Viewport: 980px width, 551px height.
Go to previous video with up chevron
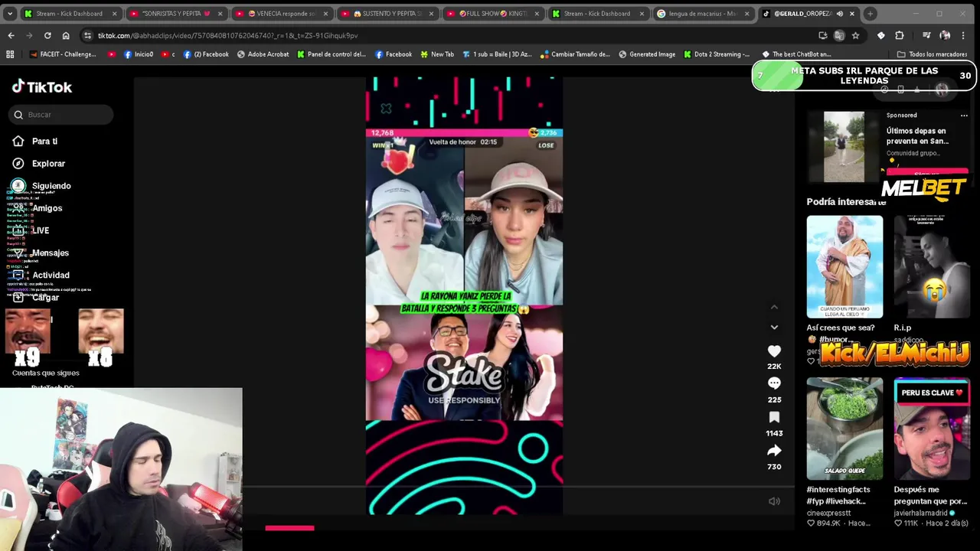click(x=774, y=307)
